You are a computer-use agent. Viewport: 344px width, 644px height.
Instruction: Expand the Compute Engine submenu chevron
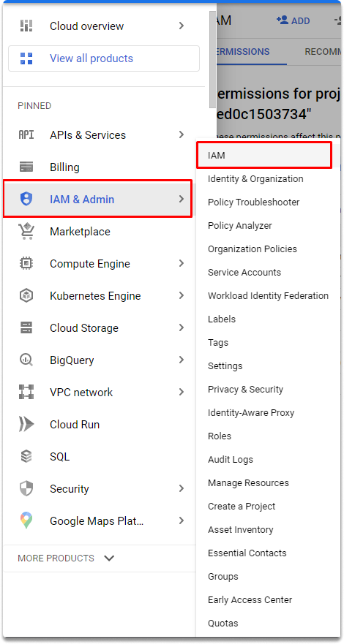182,264
